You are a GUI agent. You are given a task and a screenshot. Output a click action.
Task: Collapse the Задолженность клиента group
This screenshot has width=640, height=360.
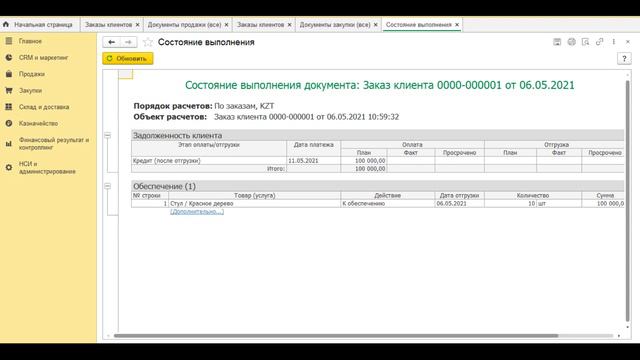pyautogui.click(x=107, y=135)
